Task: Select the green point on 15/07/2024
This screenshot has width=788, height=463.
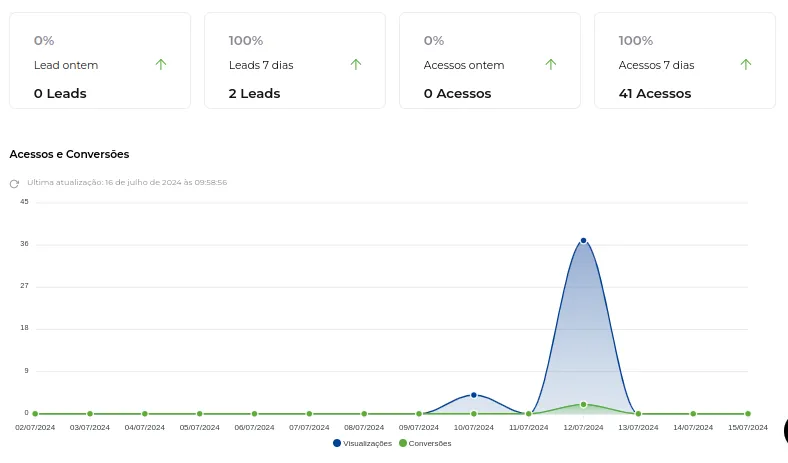Action: [748, 414]
